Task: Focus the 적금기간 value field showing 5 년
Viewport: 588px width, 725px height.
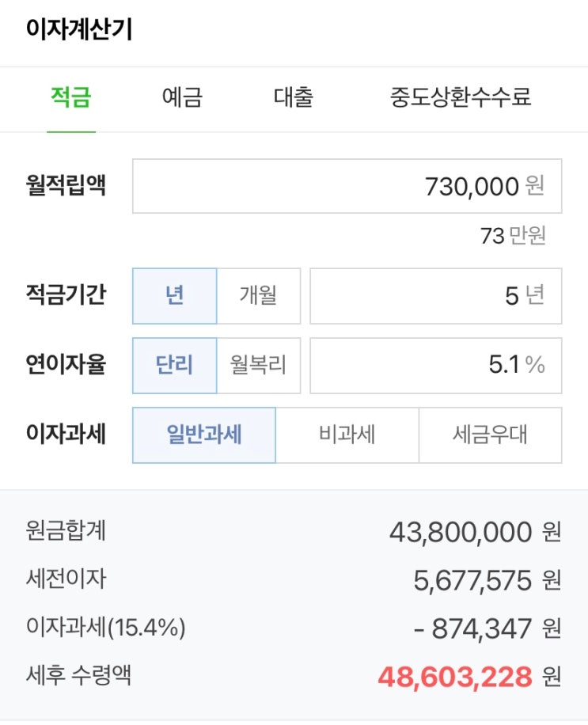Action: (436, 296)
